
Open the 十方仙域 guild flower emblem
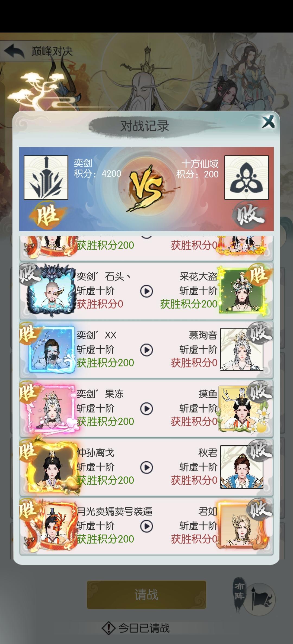coord(247,178)
